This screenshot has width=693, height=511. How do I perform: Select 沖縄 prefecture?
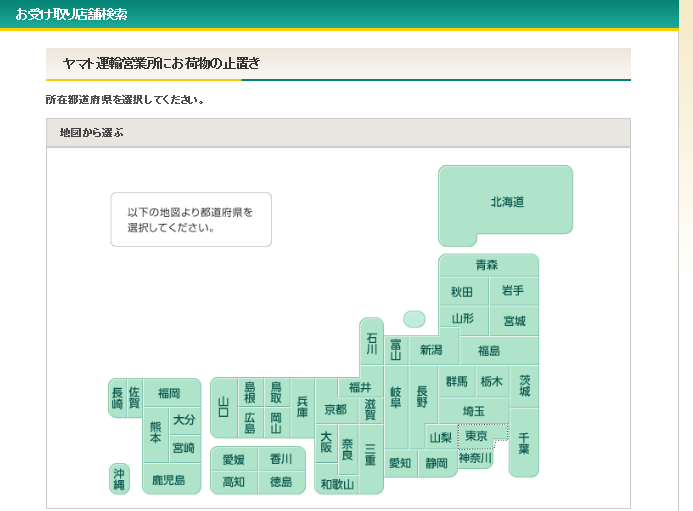[x=120, y=478]
